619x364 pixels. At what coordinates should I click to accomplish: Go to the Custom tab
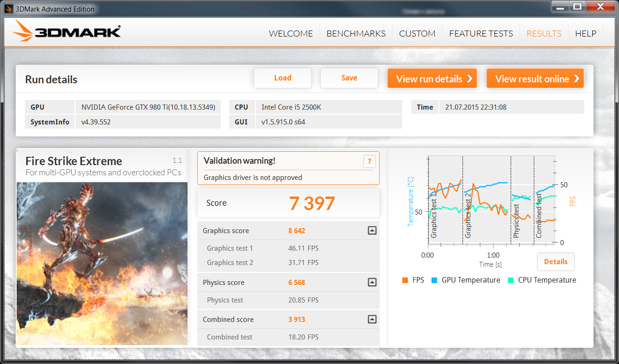pos(417,34)
